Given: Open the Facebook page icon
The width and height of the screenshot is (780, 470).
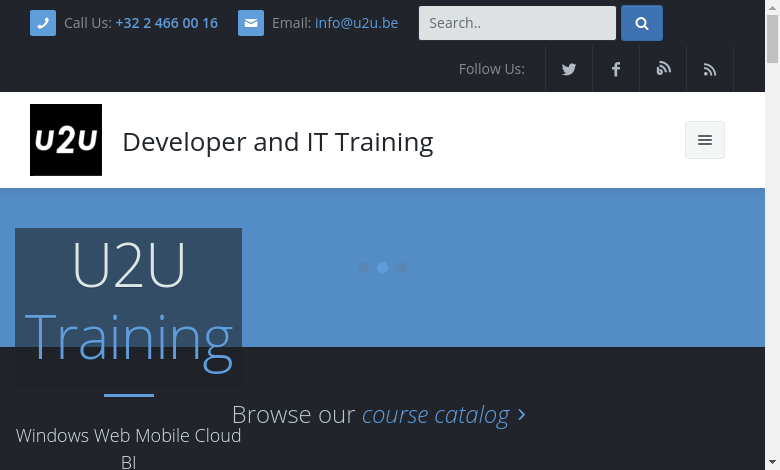Looking at the screenshot, I should point(616,69).
